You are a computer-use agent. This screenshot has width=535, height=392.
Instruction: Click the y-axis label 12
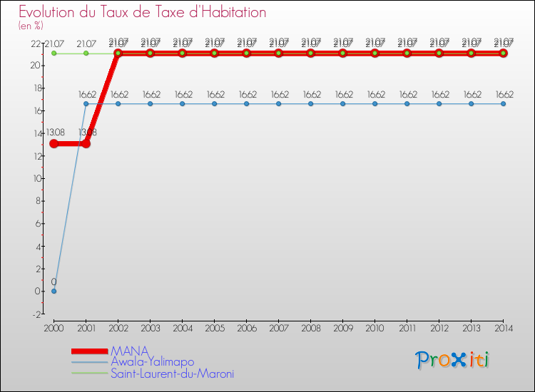(x=37, y=156)
